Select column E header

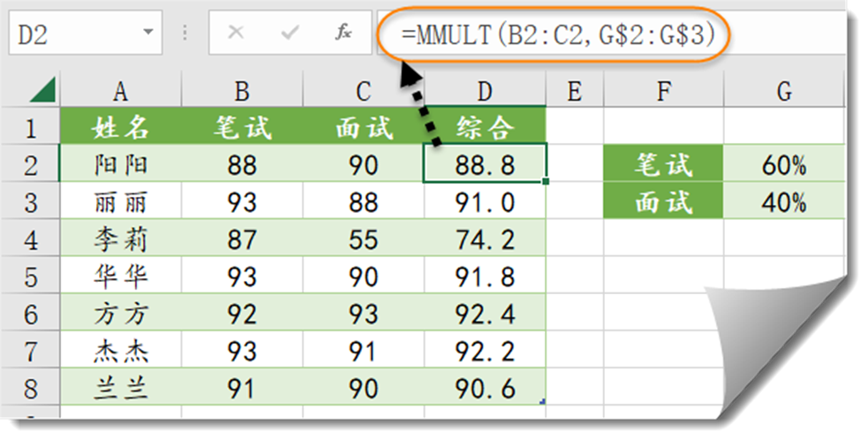[575, 90]
